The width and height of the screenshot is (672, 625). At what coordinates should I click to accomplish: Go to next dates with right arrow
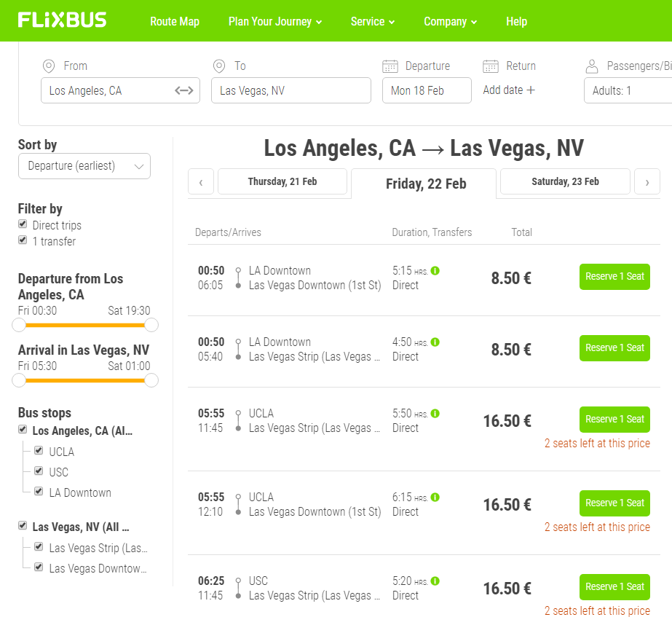[x=647, y=182]
